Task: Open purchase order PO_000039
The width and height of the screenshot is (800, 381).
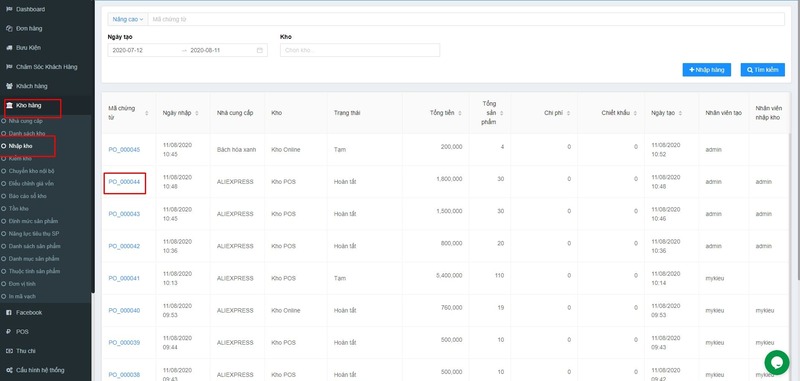Action: 124,342
